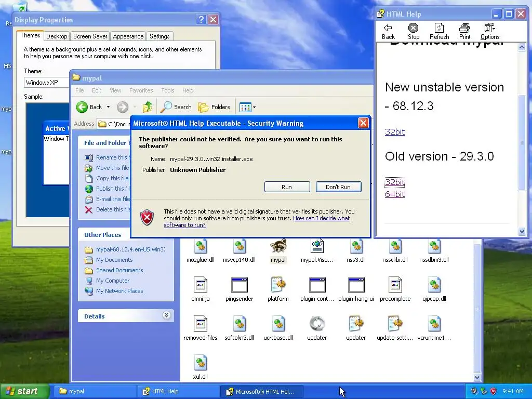This screenshot has width=532, height=399.
Task: Open the Appearance tab in Display Properties
Action: click(128, 36)
